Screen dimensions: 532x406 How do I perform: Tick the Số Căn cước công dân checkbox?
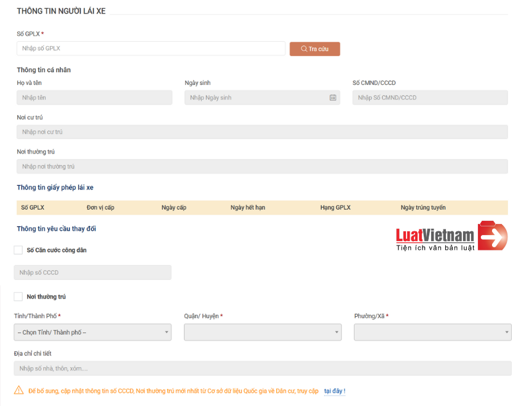[x=18, y=250]
